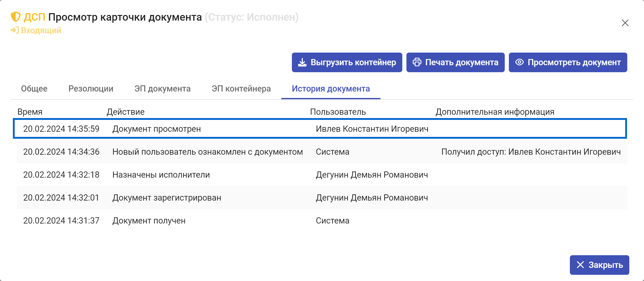Select the timestamp 20.02.2024 14:31:37
Screen dimensions: 644x281
61,221
